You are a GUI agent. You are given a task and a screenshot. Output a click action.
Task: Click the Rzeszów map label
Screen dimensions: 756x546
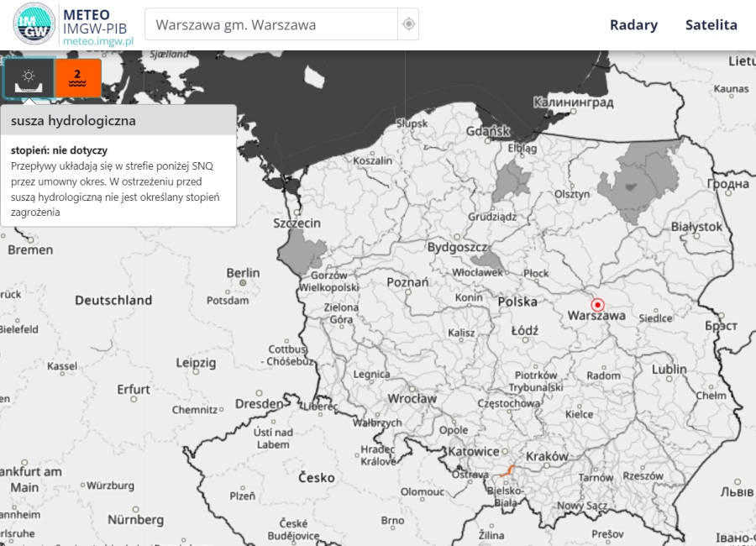[x=643, y=476]
